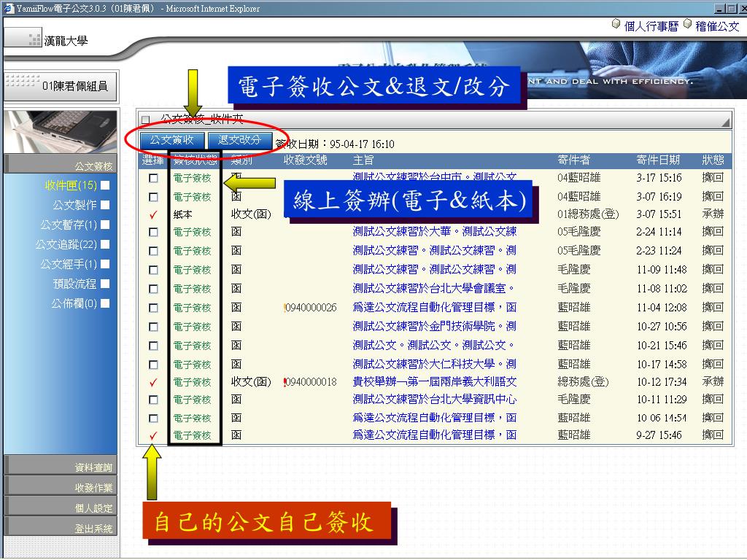Click white square icon next to 公文製作
Viewport: 747px width, 560px height.
point(105,205)
